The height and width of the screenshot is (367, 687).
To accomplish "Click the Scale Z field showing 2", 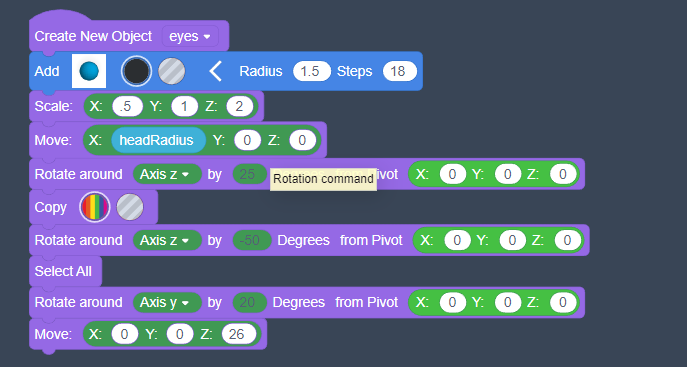I will [240, 106].
